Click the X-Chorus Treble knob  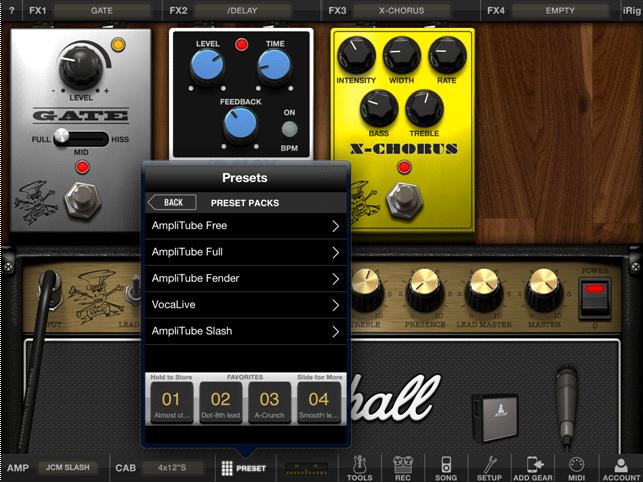tap(424, 109)
